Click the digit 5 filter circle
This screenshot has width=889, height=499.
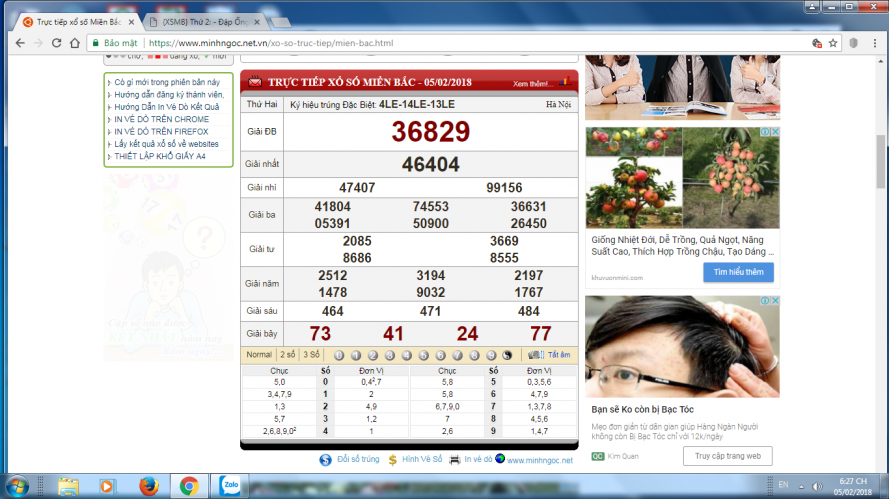(x=424, y=355)
